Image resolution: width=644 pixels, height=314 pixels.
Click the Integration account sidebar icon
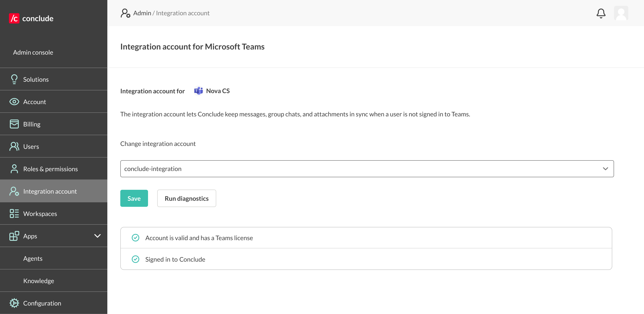14,191
